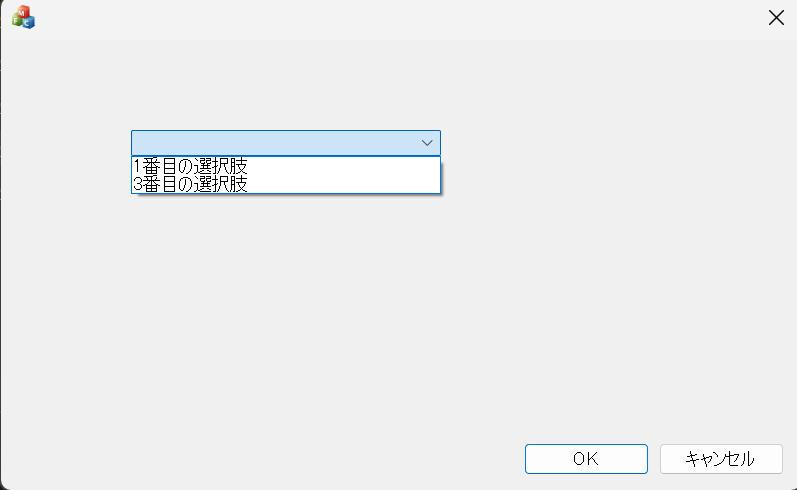Screen dimensions: 797x490
Task: Select the 1番目の選択肢 option
Action: point(190,166)
